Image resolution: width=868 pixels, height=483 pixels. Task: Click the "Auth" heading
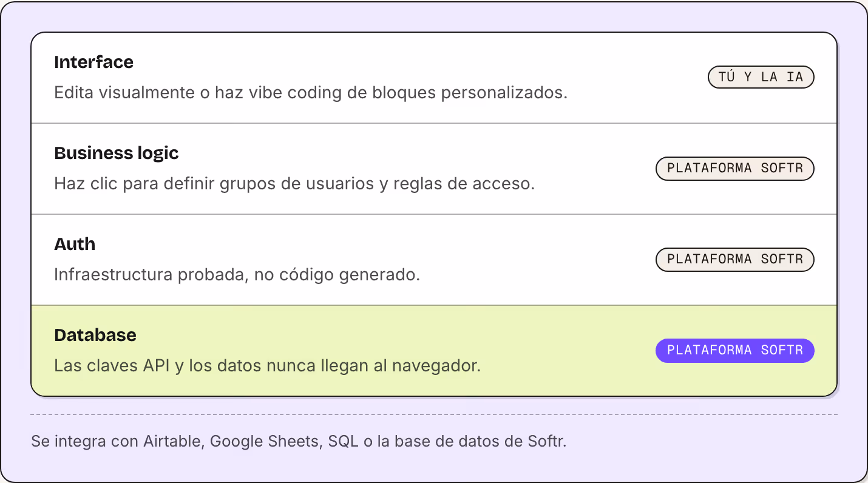(x=75, y=244)
